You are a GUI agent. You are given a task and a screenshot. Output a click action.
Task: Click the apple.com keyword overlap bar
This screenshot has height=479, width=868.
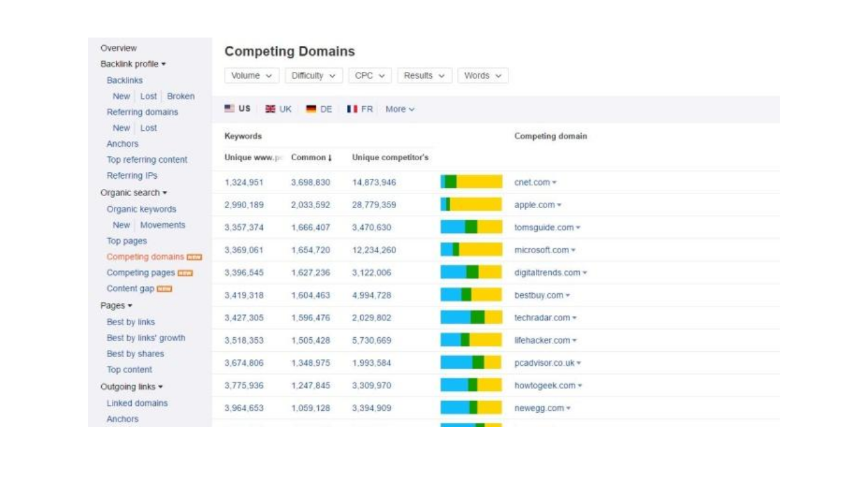[x=471, y=204]
